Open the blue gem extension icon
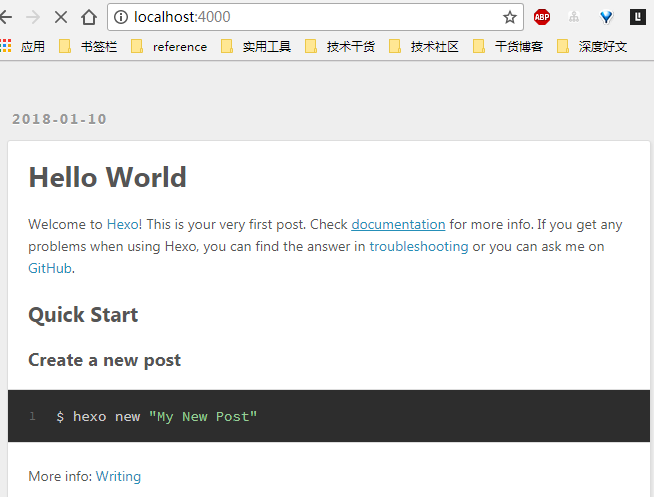The image size is (654, 497). [606, 17]
